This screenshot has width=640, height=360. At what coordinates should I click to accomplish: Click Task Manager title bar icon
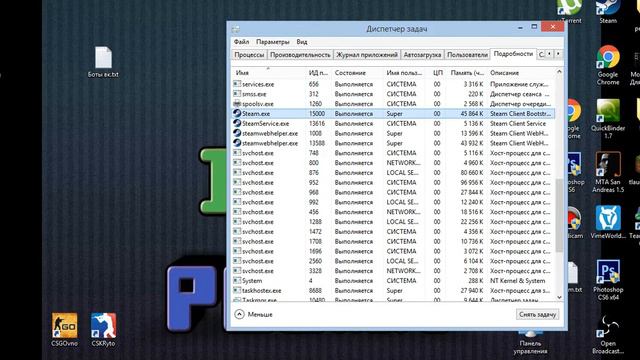click(x=236, y=29)
